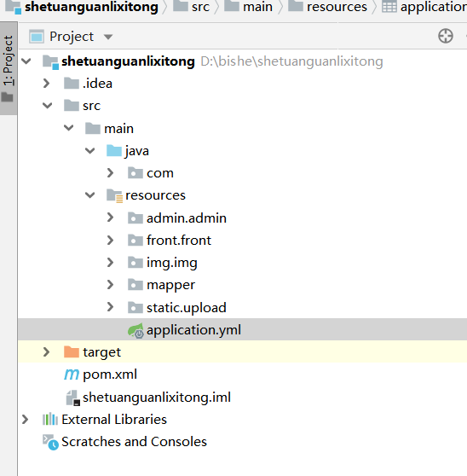Open the Project view dropdown arrow

click(x=108, y=37)
